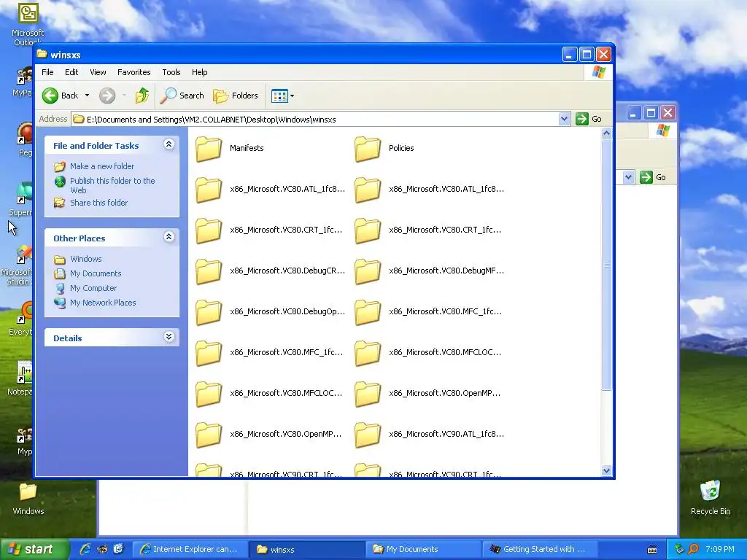Select the Policies folder icon
This screenshot has width=747, height=560.
point(368,149)
